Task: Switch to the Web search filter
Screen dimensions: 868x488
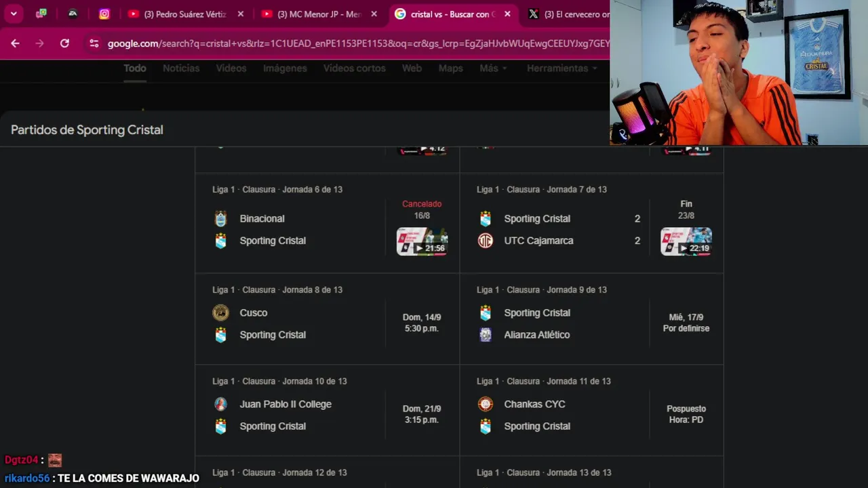Action: point(412,68)
